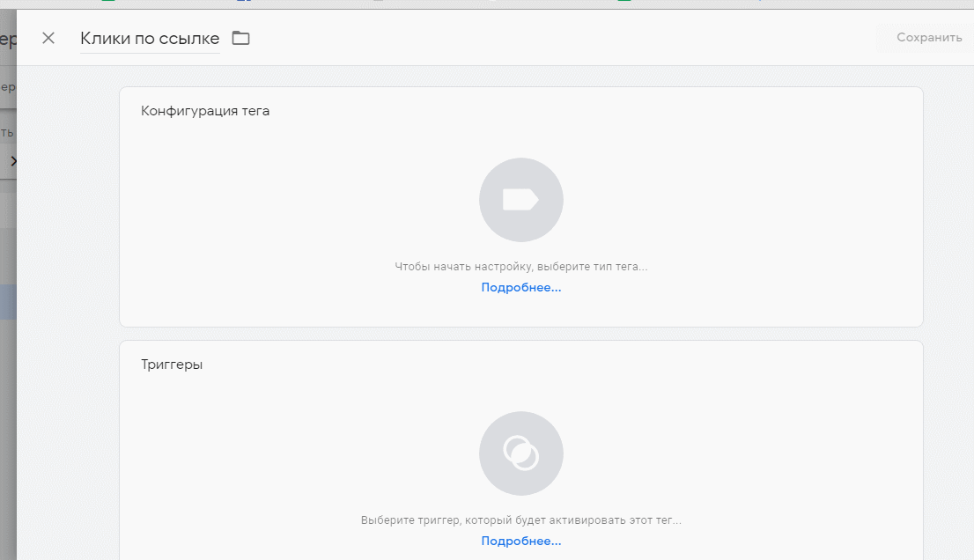
Task: Select the tag type placeholder icon
Action: pos(520,200)
